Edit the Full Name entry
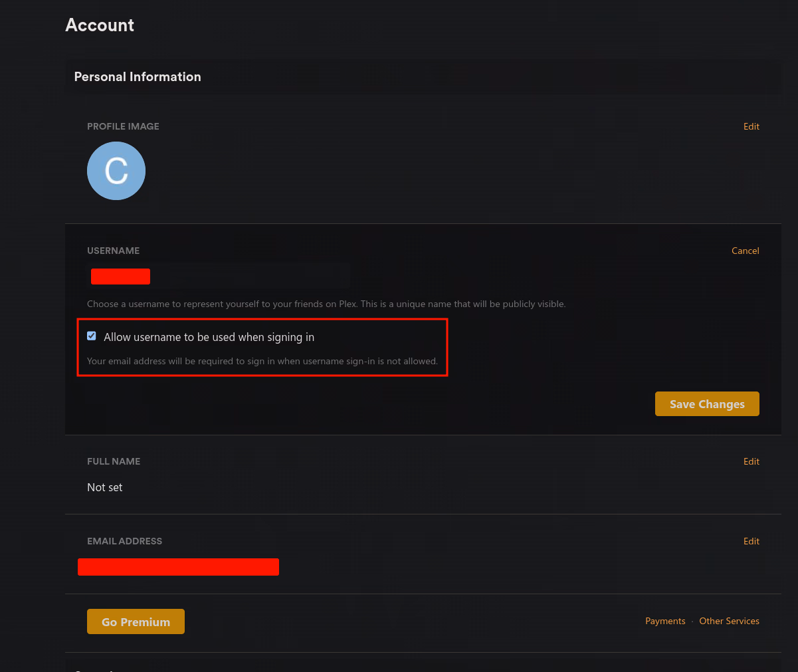Viewport: 798px width, 672px height. point(751,461)
